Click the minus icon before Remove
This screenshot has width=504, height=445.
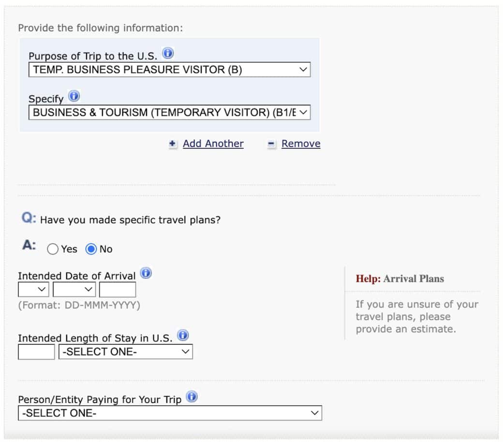[271, 144]
